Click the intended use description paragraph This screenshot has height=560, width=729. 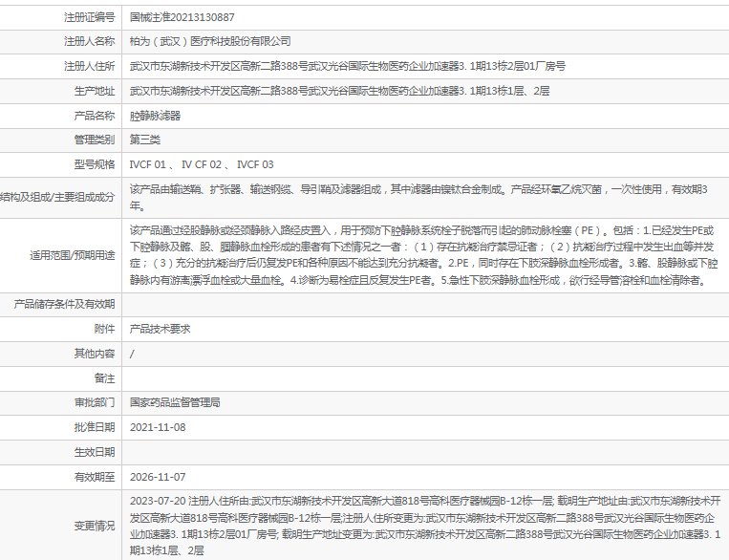click(x=424, y=255)
